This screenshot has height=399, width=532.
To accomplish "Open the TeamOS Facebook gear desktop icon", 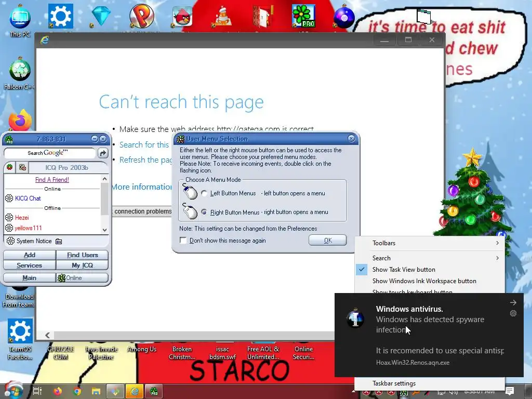I will [x=20, y=339].
